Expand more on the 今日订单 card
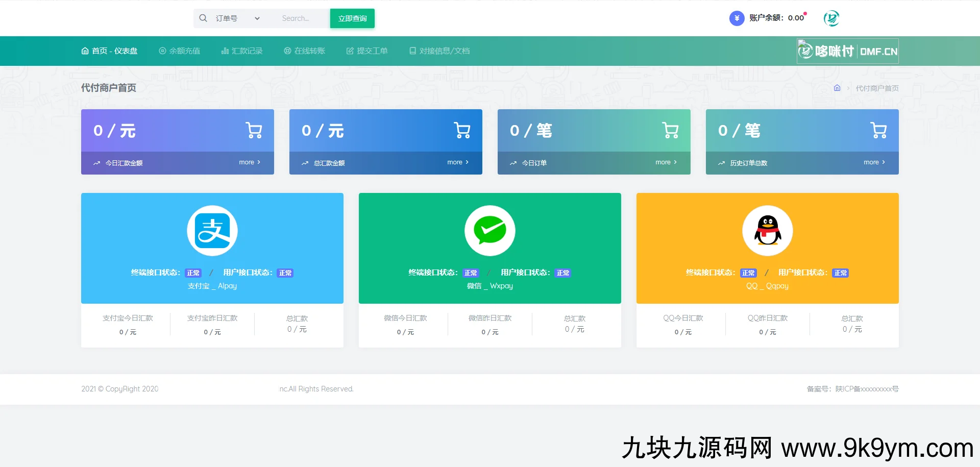This screenshot has width=980, height=467. tap(666, 162)
